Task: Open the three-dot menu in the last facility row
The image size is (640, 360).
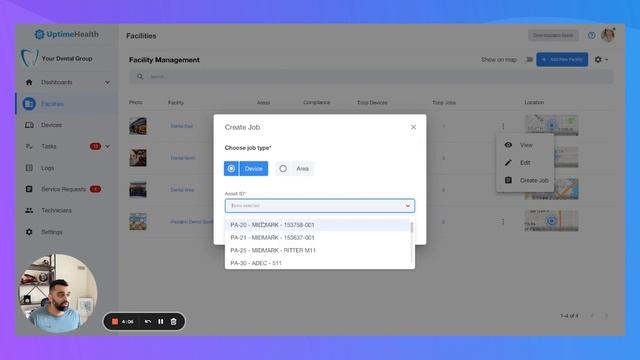Action: [x=503, y=222]
